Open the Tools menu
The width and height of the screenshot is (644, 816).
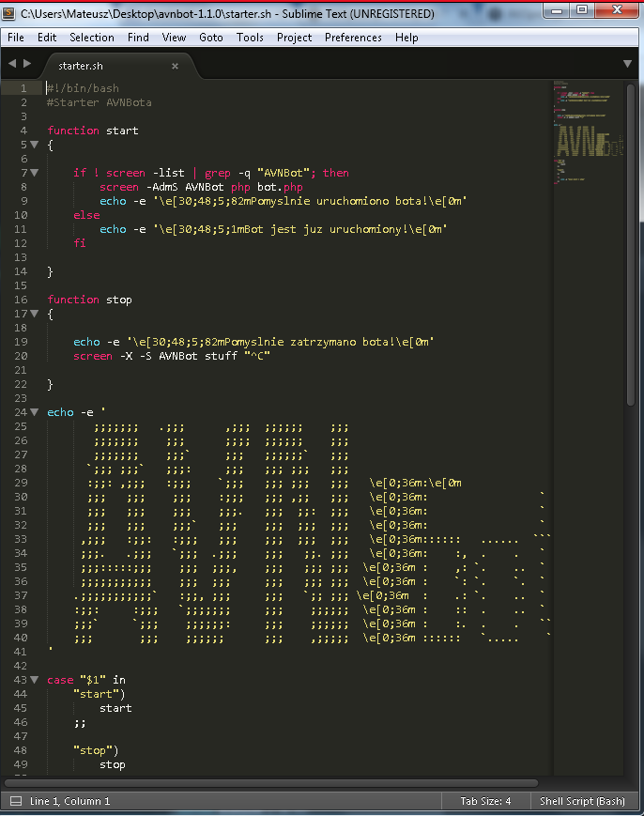(x=251, y=38)
